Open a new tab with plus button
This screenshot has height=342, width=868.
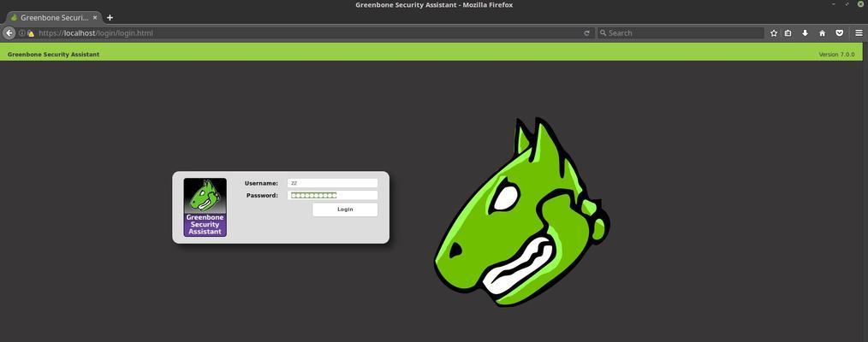click(x=110, y=18)
